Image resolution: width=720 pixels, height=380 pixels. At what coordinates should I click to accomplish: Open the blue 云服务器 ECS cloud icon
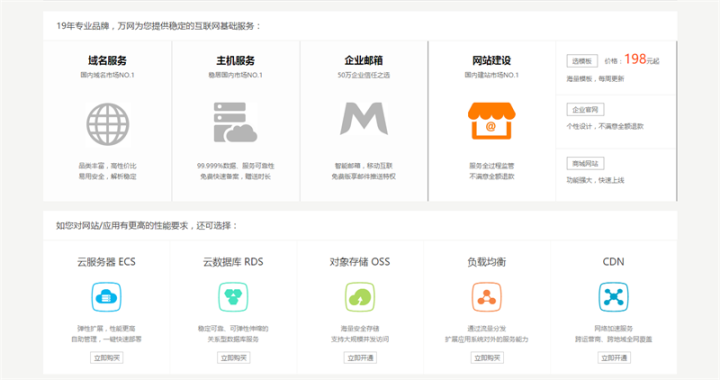[107, 297]
